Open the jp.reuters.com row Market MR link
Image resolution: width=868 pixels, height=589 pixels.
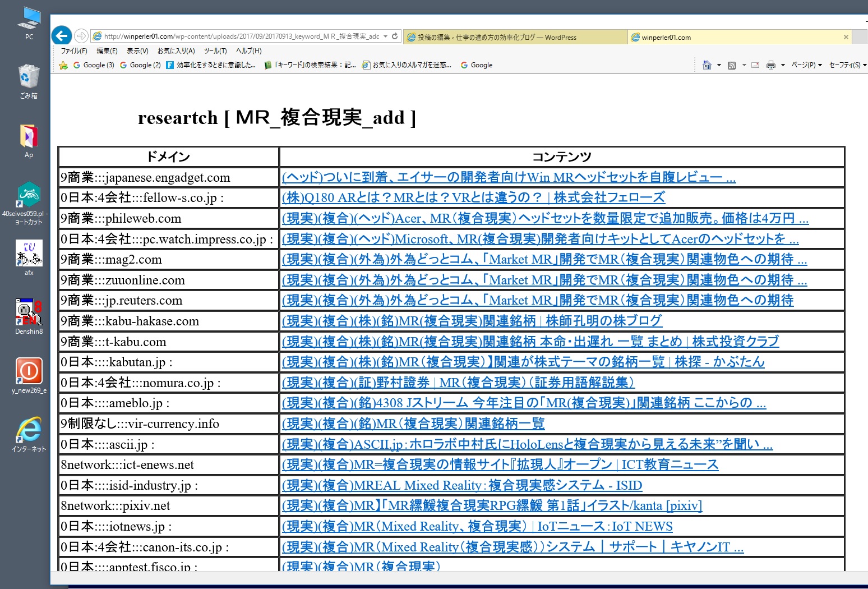(x=538, y=300)
